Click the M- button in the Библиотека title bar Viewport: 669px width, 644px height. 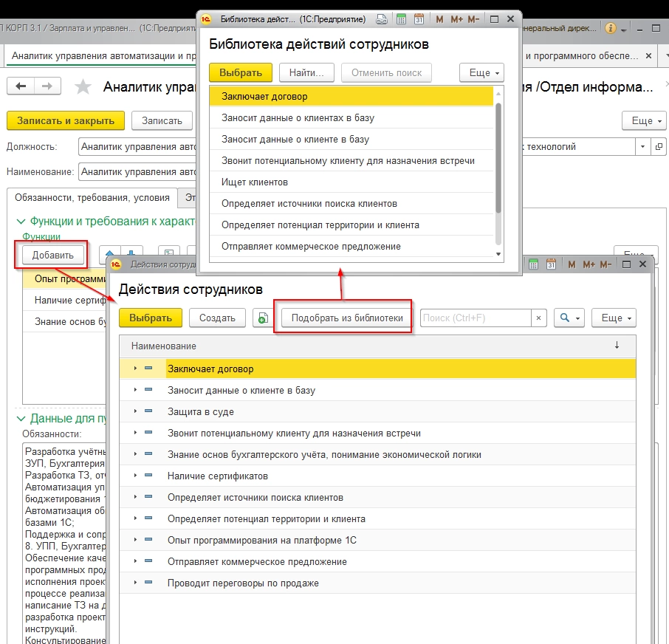coord(473,19)
